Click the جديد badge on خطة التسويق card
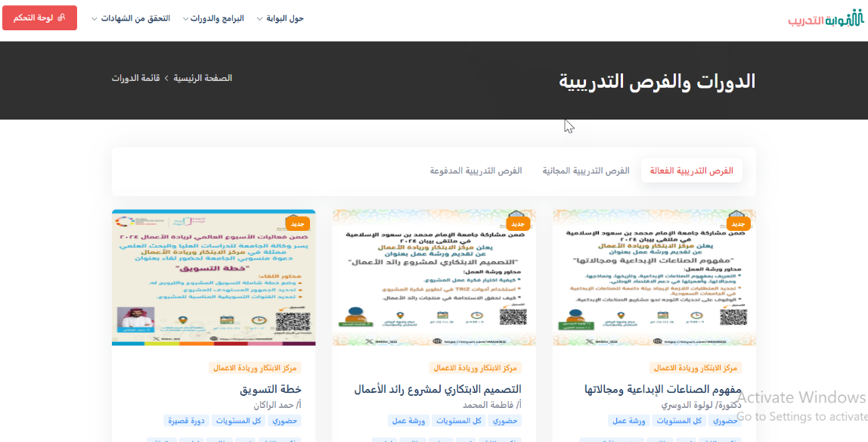868x442 pixels. 297,224
